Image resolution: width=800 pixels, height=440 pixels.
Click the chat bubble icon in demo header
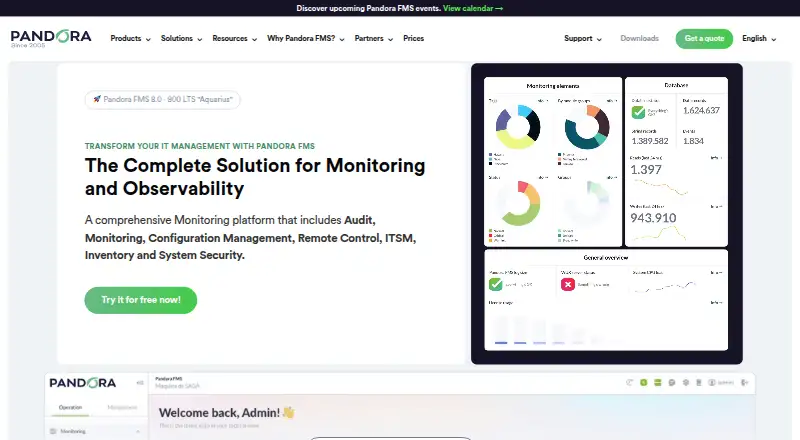coord(672,382)
